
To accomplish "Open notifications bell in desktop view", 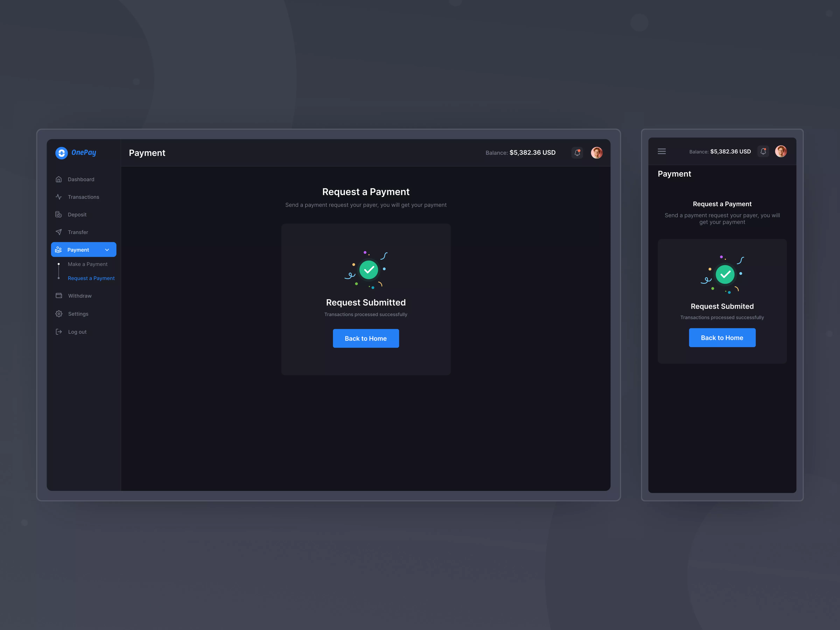I will pos(577,153).
